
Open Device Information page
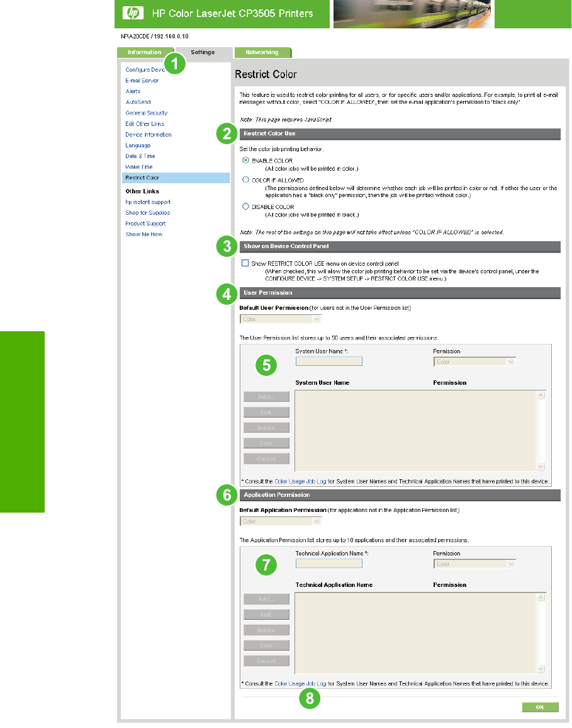(x=149, y=135)
